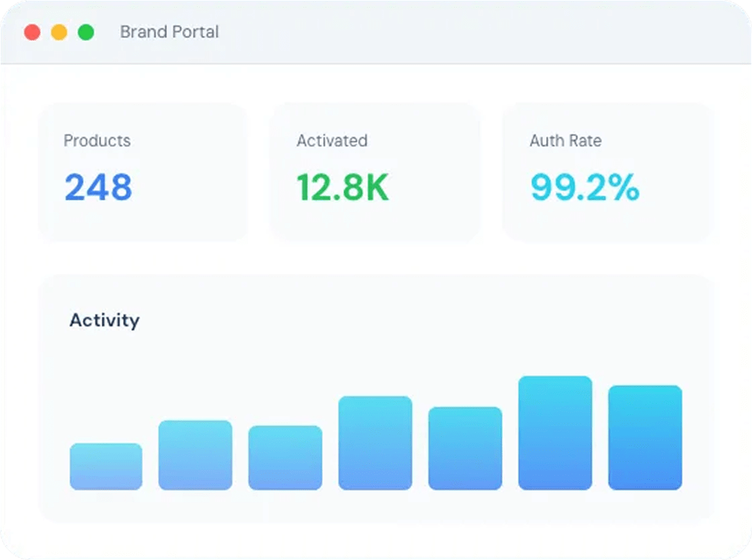Click the 99.2% auth rate value
The image size is (752, 560).
point(584,187)
